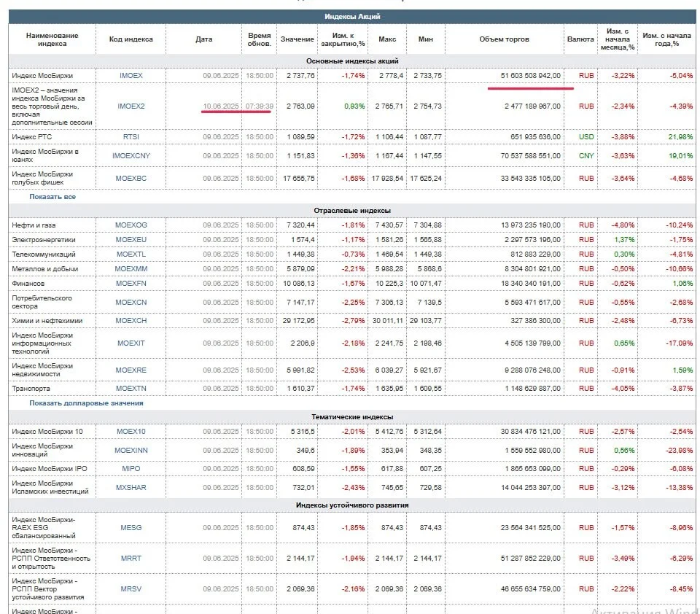Viewport: 700px width, 614px height.
Task: Open the IMOEX2 index code link
Action: [131, 106]
